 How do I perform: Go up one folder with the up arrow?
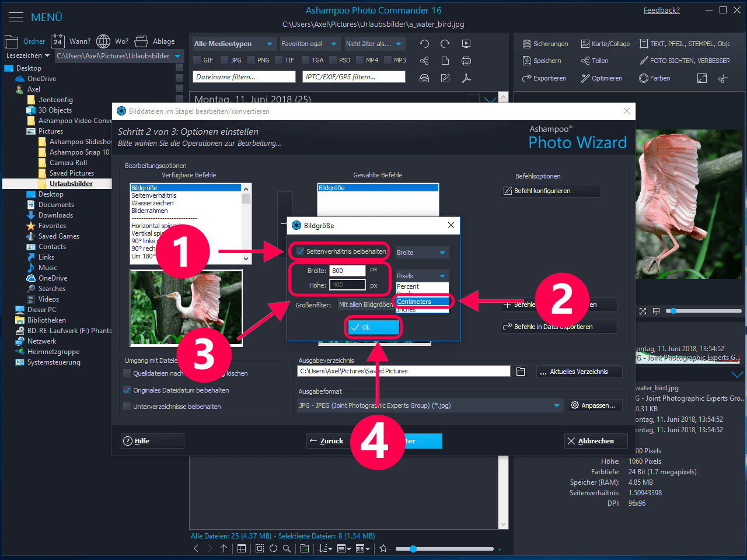[x=224, y=548]
